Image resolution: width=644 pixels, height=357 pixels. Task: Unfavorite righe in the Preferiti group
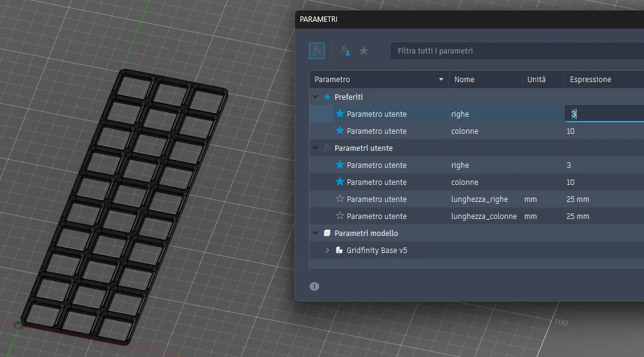(x=340, y=113)
